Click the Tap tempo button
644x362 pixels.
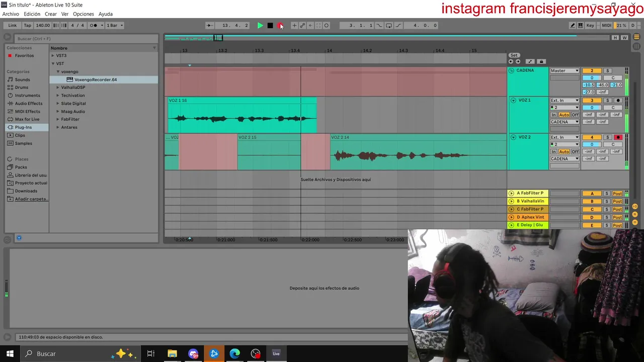point(28,25)
